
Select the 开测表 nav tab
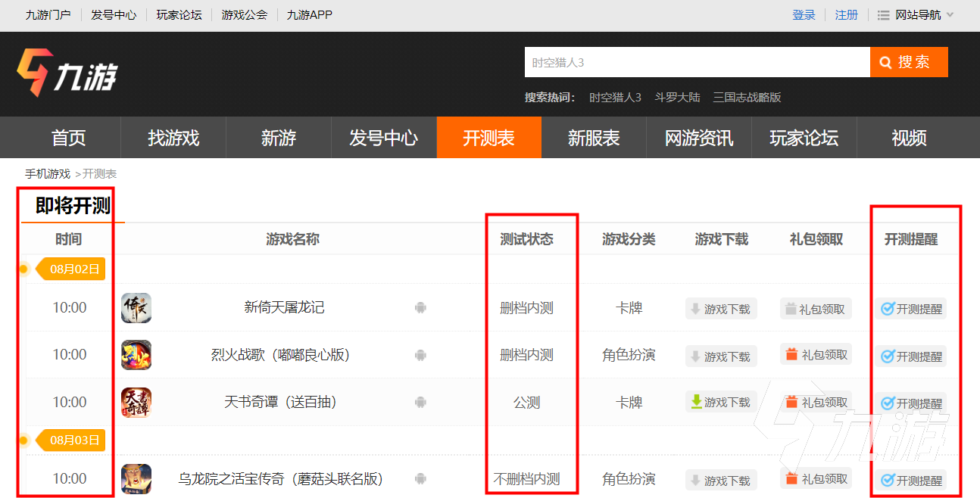click(489, 138)
